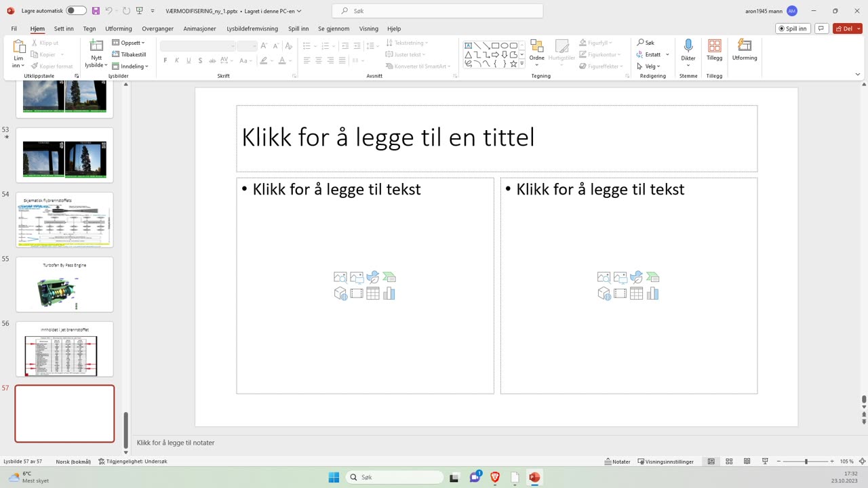Toggle Lagre automatisk autosave switch
The image size is (868, 488).
click(76, 11)
